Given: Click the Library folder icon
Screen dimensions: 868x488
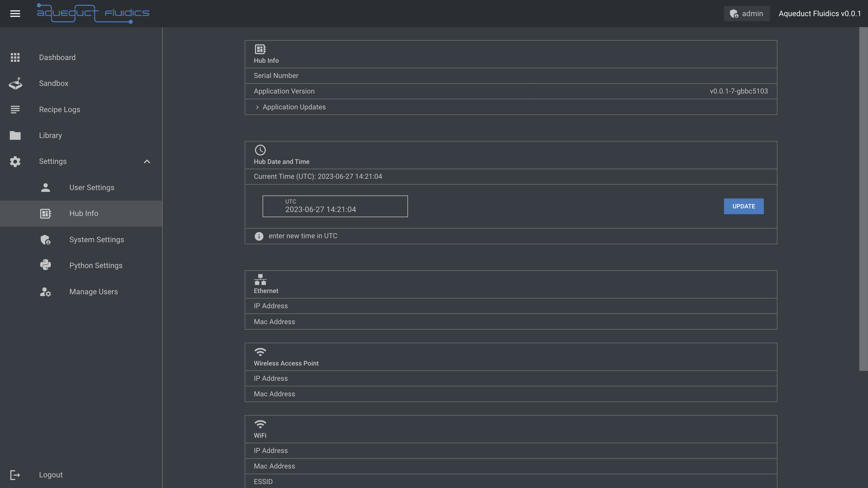Looking at the screenshot, I should [15, 135].
